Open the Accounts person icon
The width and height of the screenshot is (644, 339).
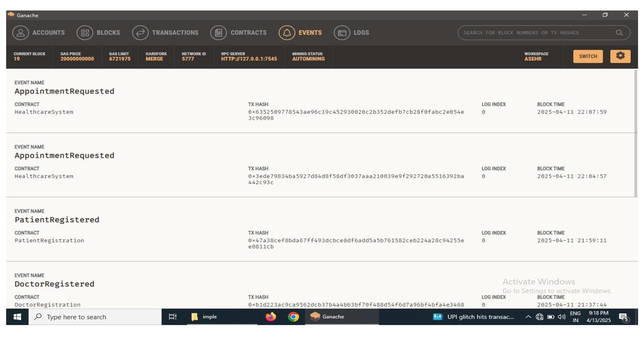click(21, 33)
